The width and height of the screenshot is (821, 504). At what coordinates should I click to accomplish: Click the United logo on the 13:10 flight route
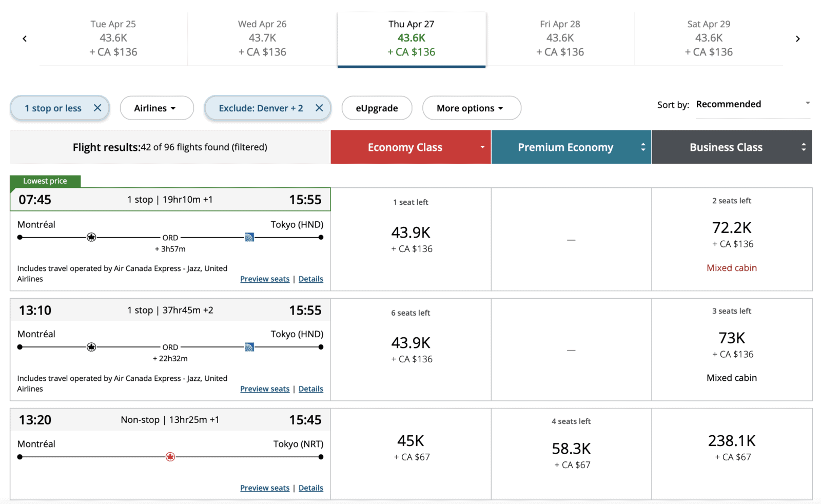pyautogui.click(x=250, y=347)
